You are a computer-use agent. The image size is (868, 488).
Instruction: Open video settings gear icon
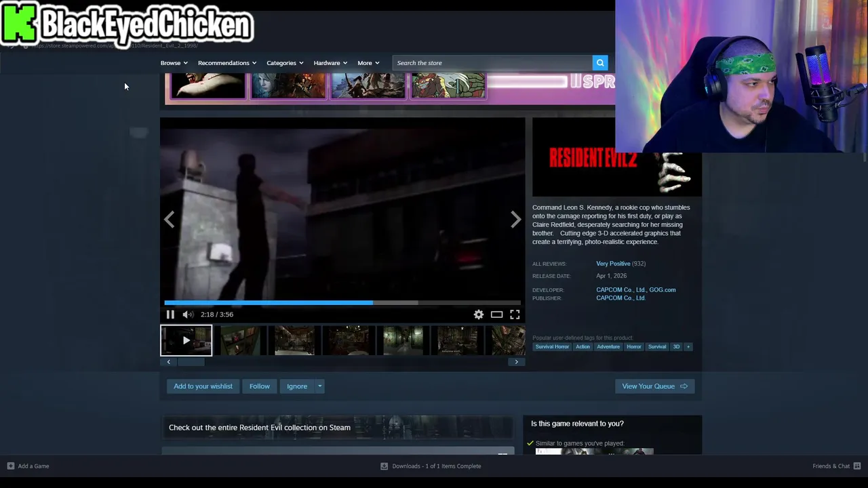coord(479,314)
